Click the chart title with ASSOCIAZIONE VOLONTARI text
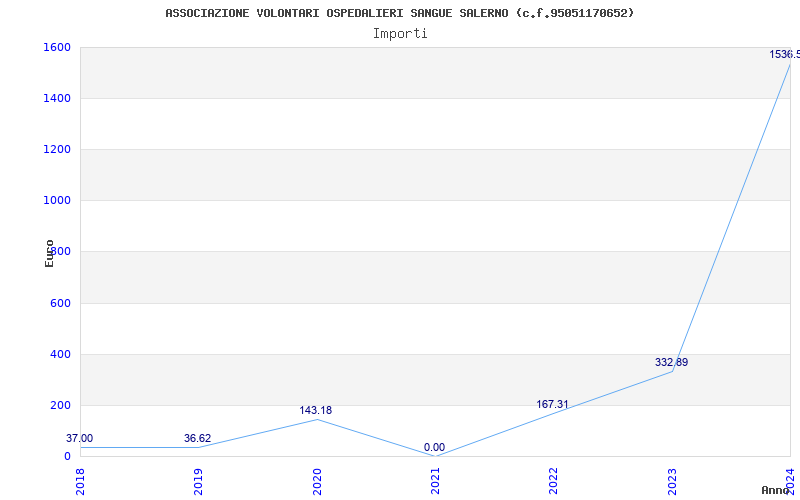The height and width of the screenshot is (500, 800). click(x=399, y=13)
